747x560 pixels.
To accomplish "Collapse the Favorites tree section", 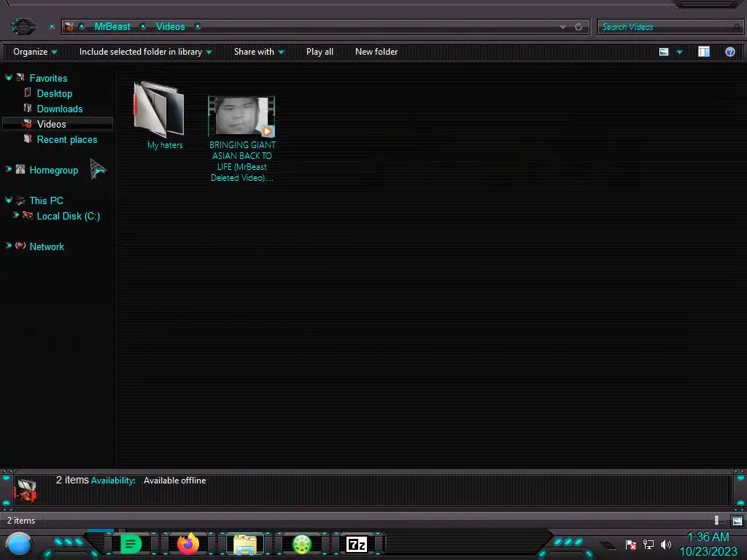I will tap(9, 77).
